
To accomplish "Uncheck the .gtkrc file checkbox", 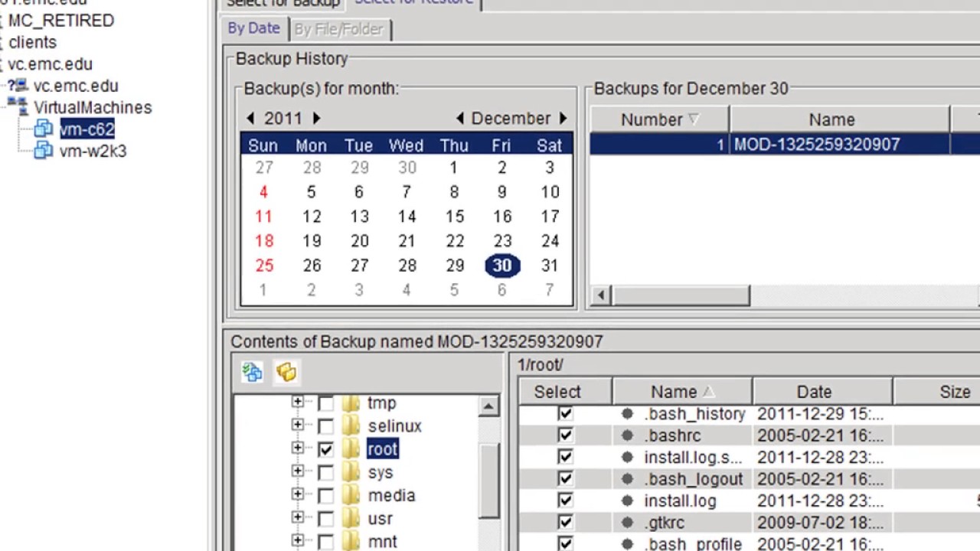I will (x=565, y=522).
